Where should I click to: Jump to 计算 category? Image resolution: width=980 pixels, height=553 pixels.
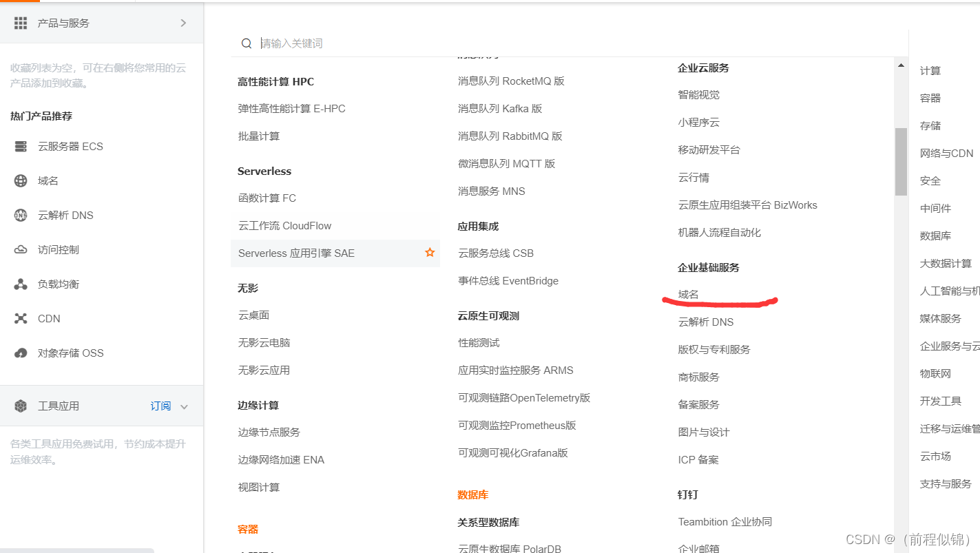[930, 70]
